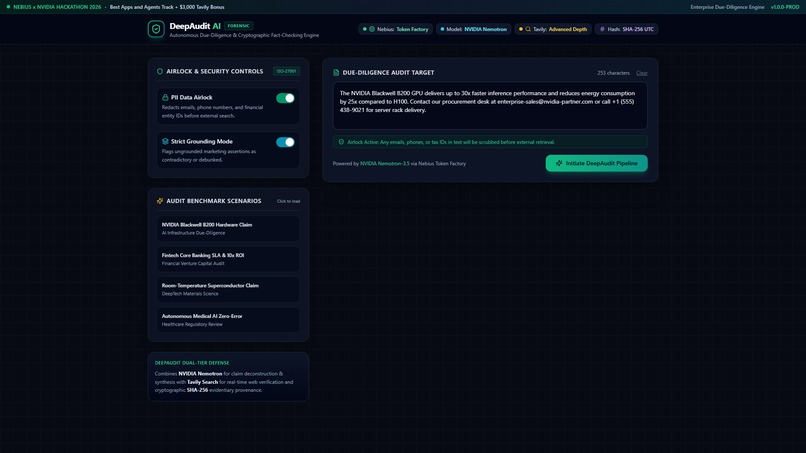Click 'Enterprise Due-Diligence Engine' text in top bar
The width and height of the screenshot is (806, 453).
727,7
